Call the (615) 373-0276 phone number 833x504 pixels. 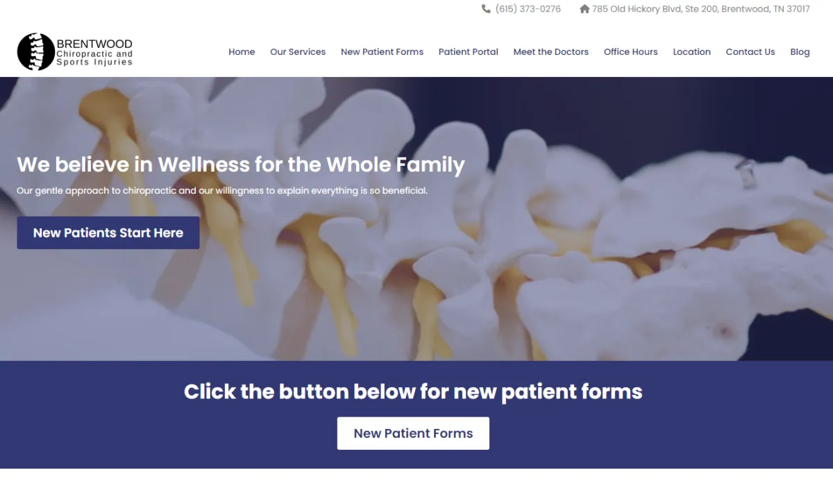pyautogui.click(x=528, y=9)
